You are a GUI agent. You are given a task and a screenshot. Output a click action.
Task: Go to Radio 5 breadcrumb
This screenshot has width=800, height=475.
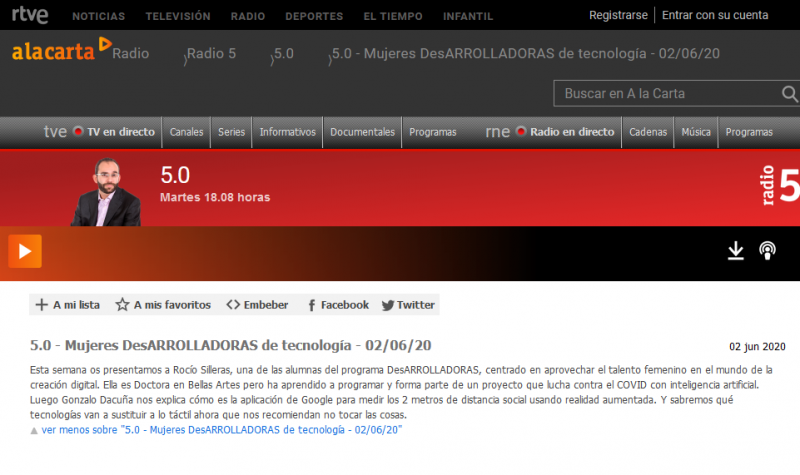211,54
